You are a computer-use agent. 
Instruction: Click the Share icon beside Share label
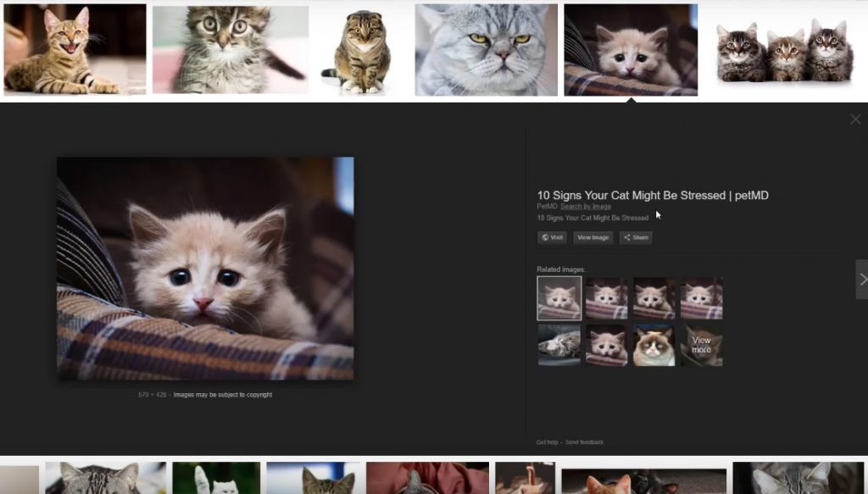coord(627,237)
